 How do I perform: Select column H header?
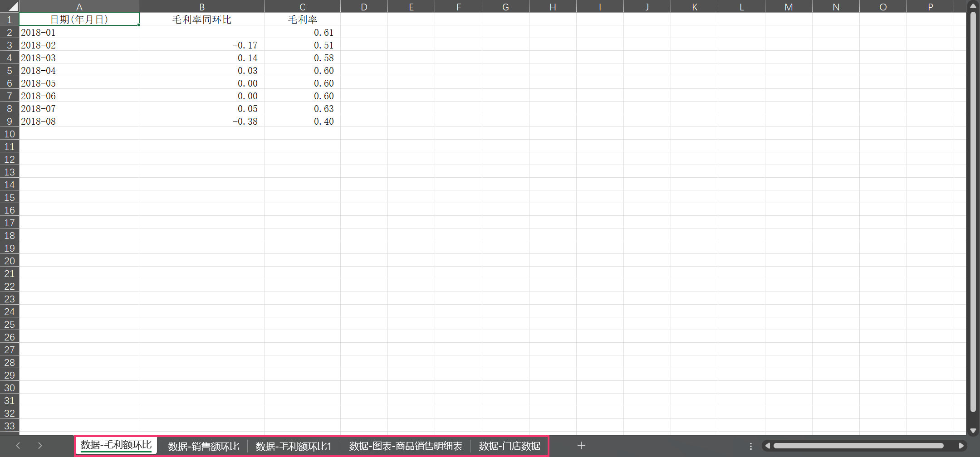[553, 6]
